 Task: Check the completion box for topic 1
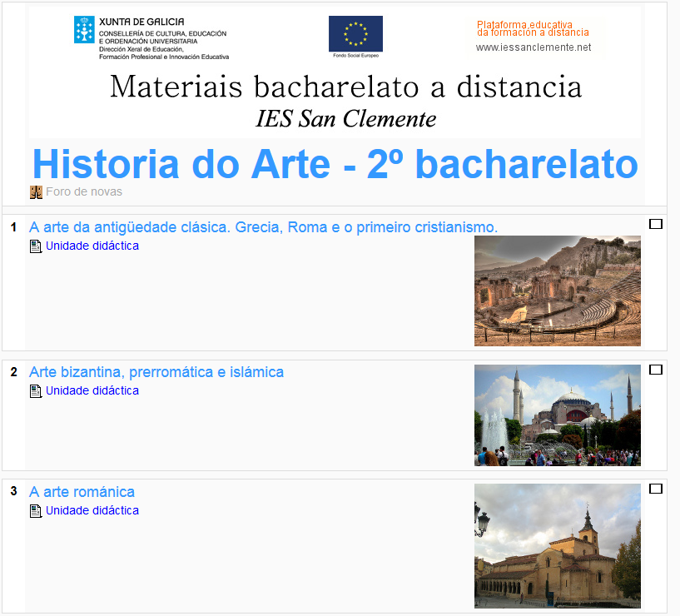pos(656,223)
